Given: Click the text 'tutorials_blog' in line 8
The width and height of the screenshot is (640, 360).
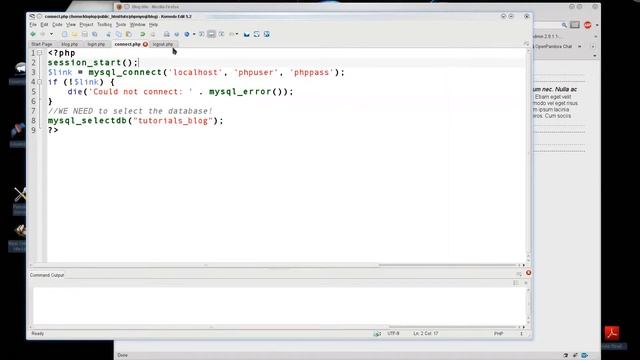Looking at the screenshot, I should (x=173, y=121).
